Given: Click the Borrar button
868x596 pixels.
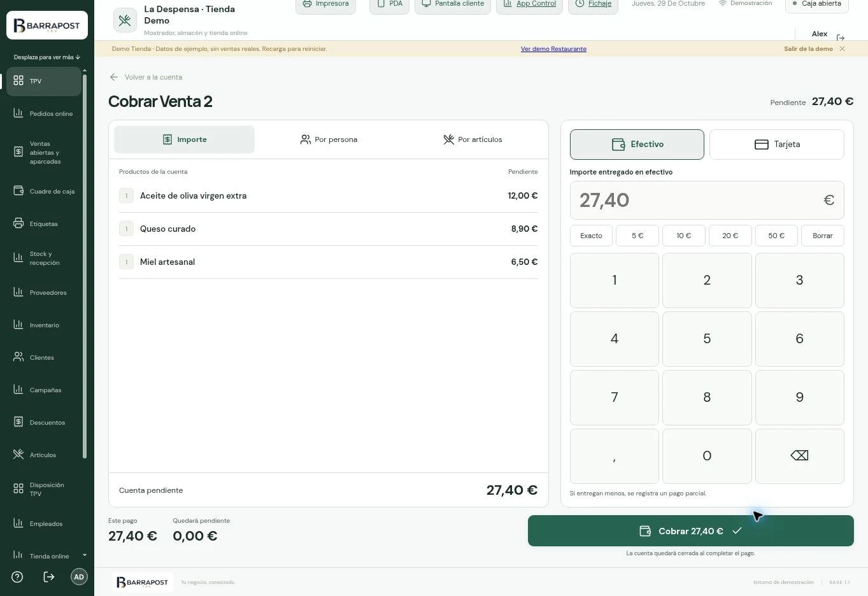Looking at the screenshot, I should coord(822,236).
